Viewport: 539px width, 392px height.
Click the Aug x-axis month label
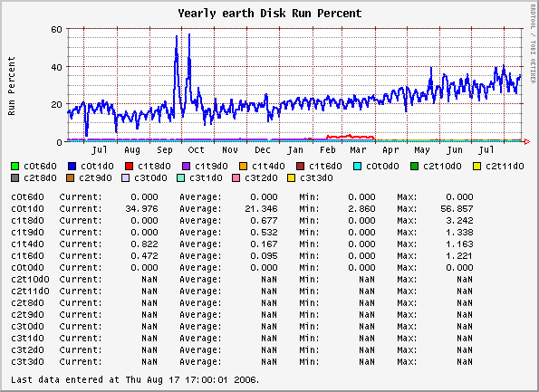click(132, 150)
